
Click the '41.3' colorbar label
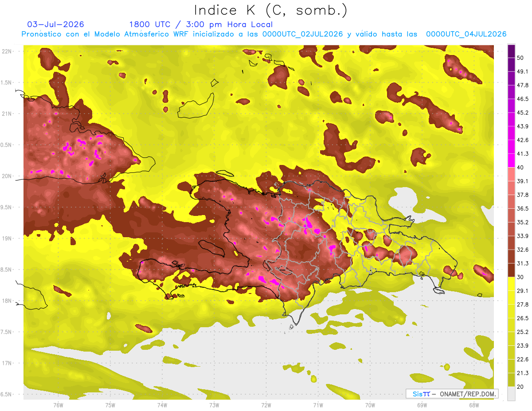point(523,154)
